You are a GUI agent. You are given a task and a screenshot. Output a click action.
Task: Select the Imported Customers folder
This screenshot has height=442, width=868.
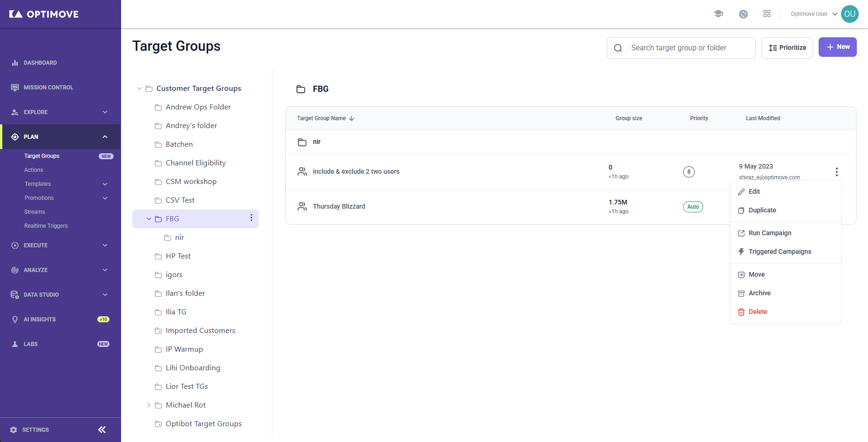200,331
